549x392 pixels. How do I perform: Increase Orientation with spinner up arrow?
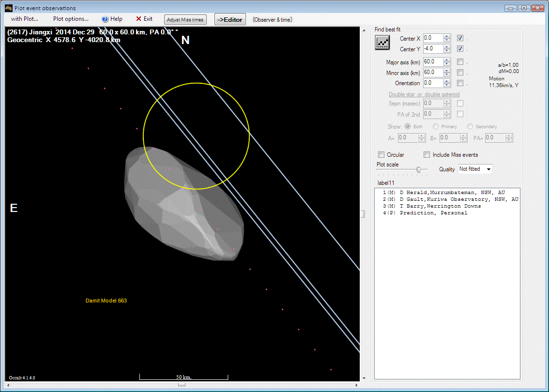447,81
